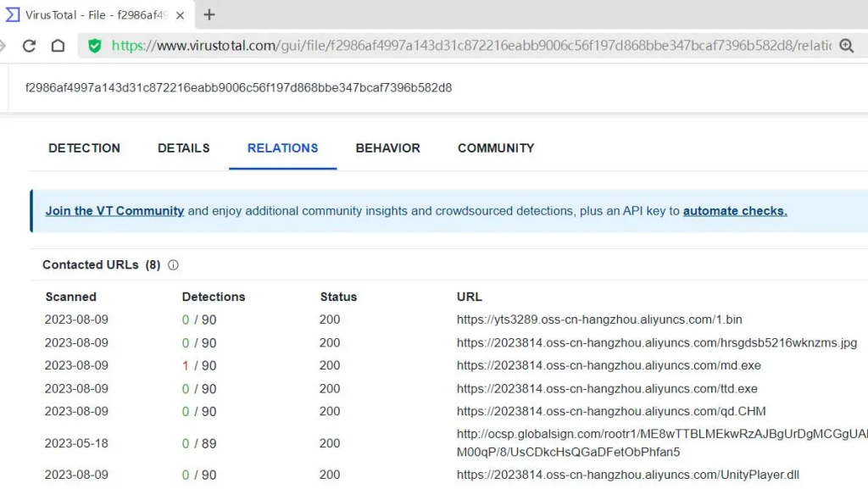Image resolution: width=868 pixels, height=489 pixels.
Task: Open the DETAILS tab
Action: (x=183, y=148)
